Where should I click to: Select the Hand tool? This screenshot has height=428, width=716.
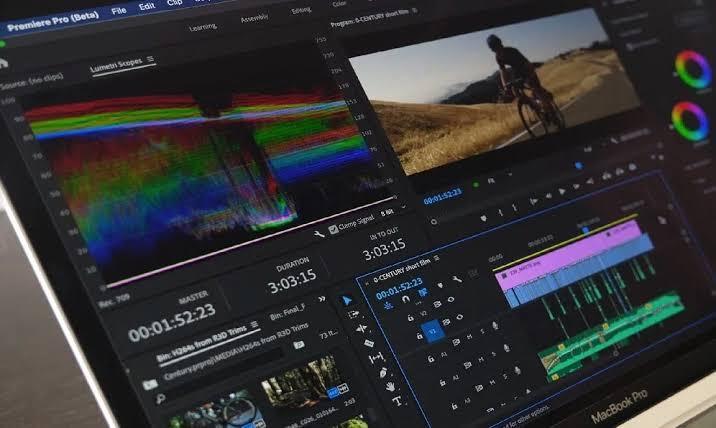(x=390, y=387)
